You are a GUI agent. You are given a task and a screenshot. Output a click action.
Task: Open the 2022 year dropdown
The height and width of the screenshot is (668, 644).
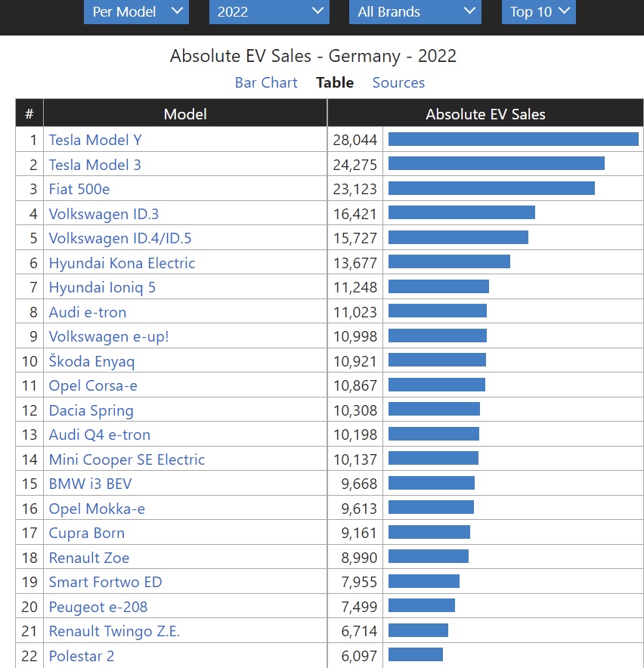point(269,12)
